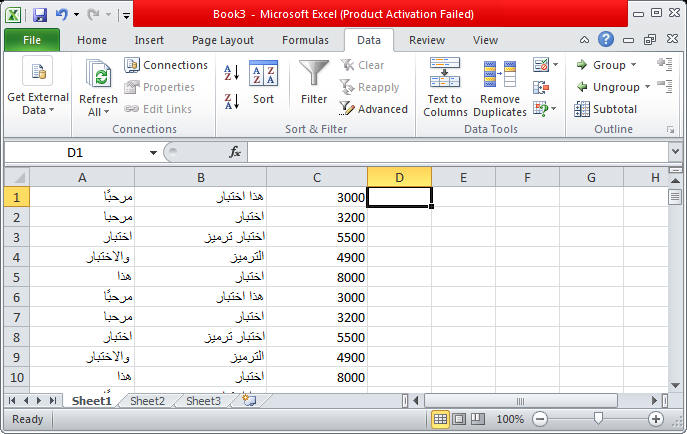This screenshot has height=434, width=687.
Task: Open workbook Connections
Action: (166, 65)
